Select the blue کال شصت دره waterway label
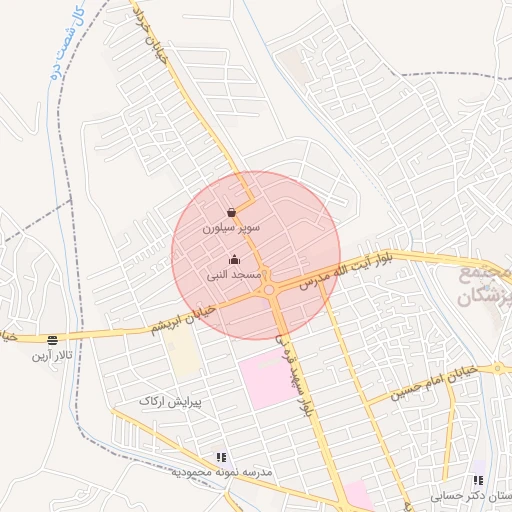This screenshot has height=512, width=512. 67,43
